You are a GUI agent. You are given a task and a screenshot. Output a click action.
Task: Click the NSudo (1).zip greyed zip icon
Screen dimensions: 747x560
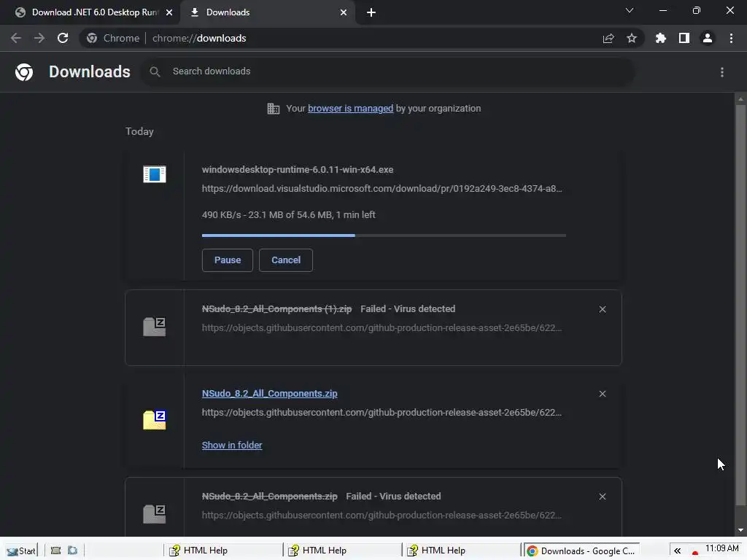(x=155, y=327)
